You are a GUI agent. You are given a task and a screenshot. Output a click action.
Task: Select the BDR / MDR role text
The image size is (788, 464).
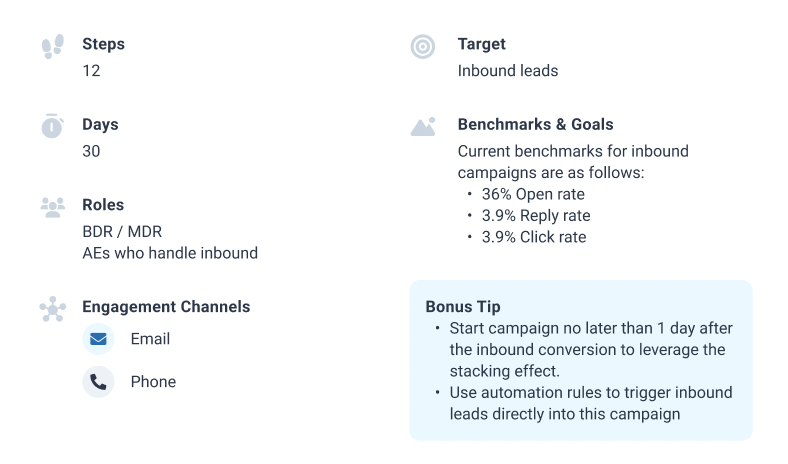[122, 232]
